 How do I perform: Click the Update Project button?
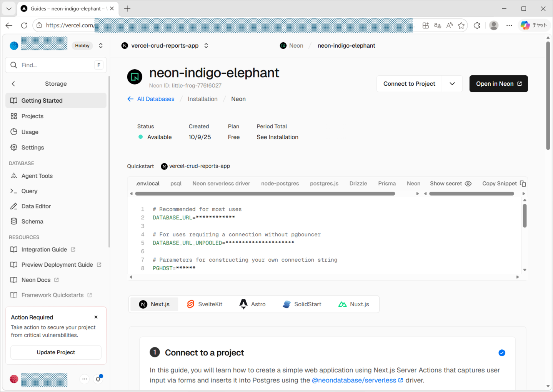click(56, 352)
